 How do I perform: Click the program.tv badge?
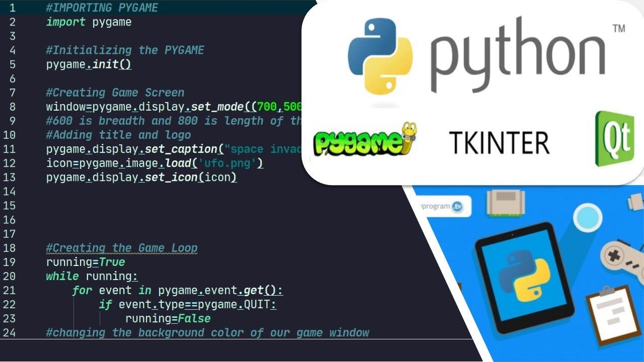[x=443, y=207]
